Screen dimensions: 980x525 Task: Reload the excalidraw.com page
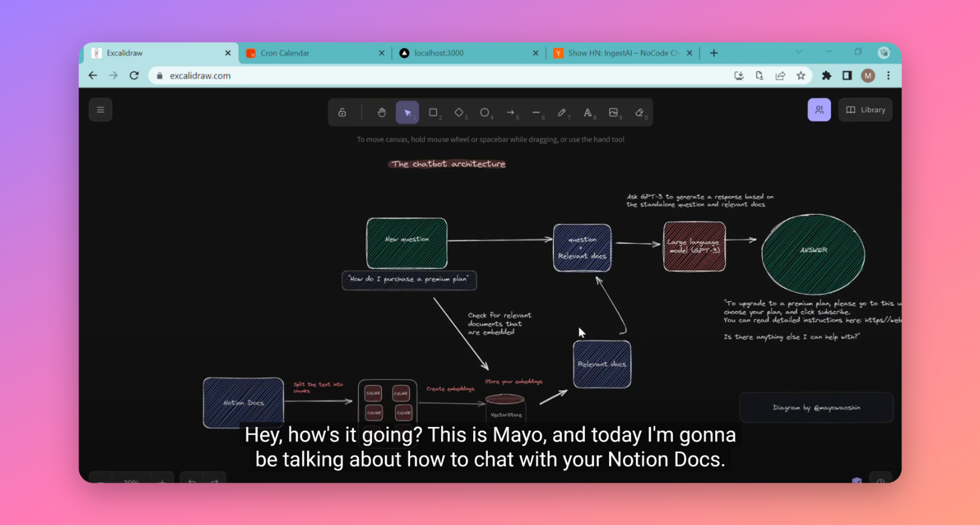point(134,75)
